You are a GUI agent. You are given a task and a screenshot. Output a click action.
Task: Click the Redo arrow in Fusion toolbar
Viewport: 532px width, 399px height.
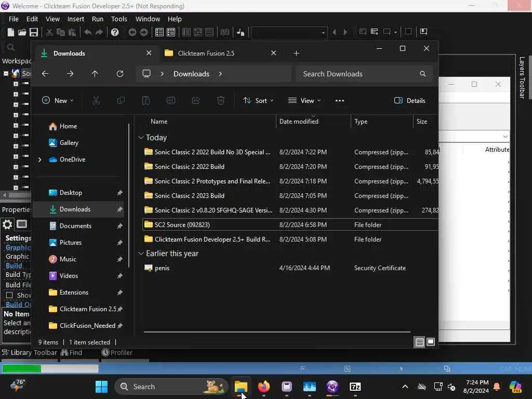pos(99,32)
